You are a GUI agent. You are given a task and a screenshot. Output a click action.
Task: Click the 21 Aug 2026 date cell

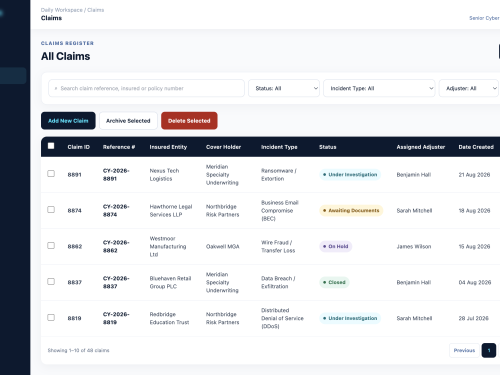(x=474, y=175)
